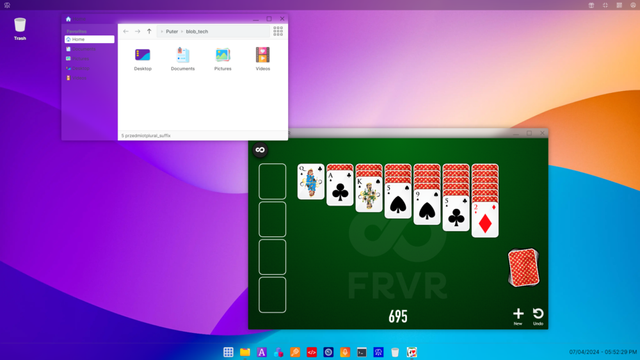Click the grid-pattern icon in the top bar
Viewport: 640px width, 360px height.
point(619,5)
